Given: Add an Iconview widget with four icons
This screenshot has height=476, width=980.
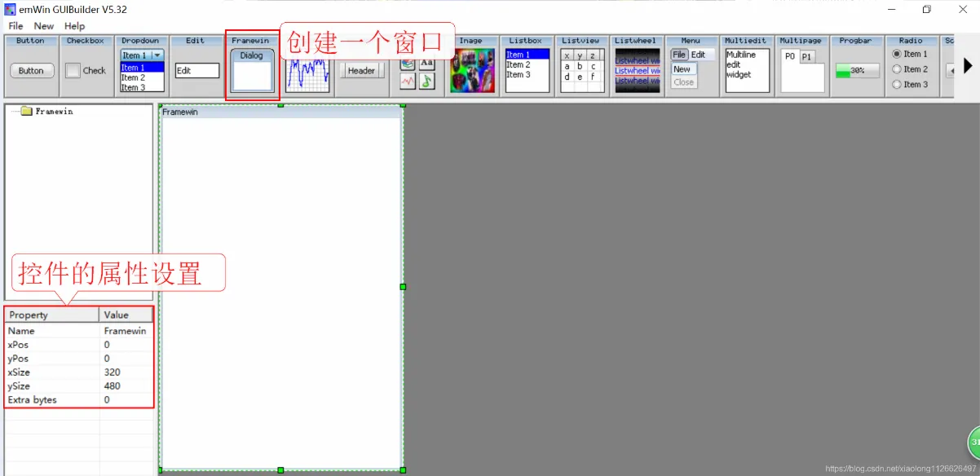Looking at the screenshot, I should click(x=417, y=72).
